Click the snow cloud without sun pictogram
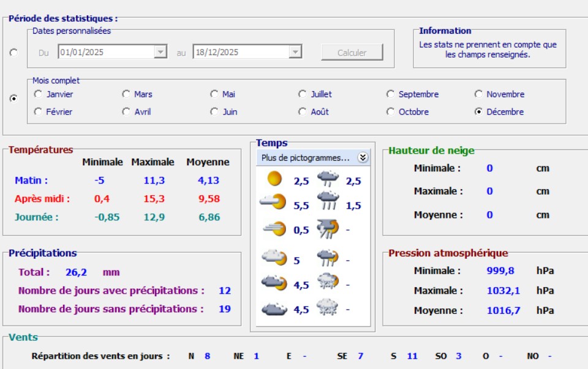Image resolution: width=588 pixels, height=369 pixels. 328,308
